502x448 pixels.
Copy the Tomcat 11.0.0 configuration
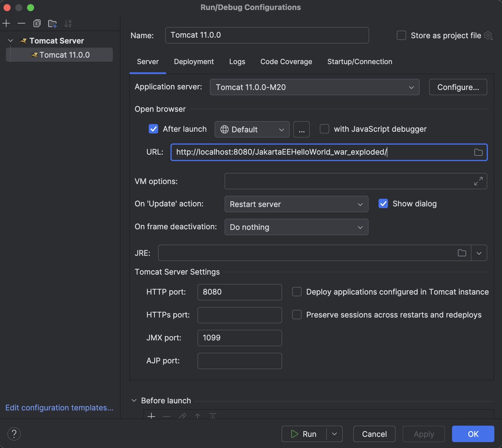[x=37, y=23]
